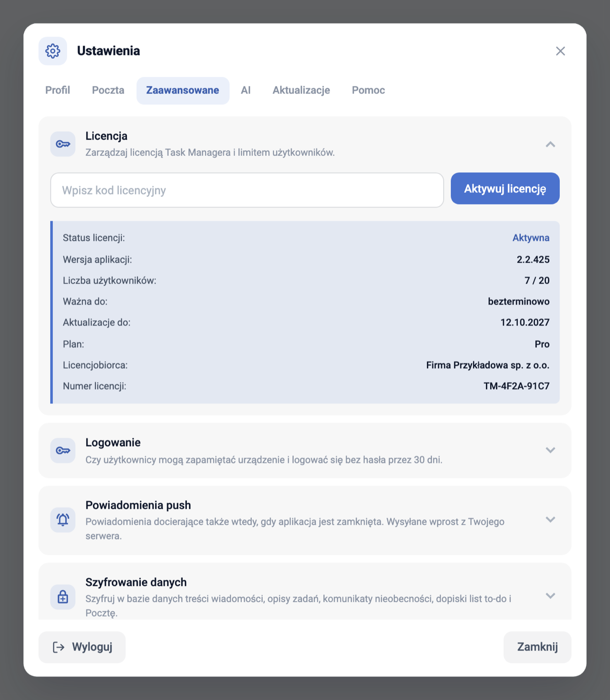The width and height of the screenshot is (610, 700).
Task: Open the Pomoc tab
Action: [x=368, y=90]
